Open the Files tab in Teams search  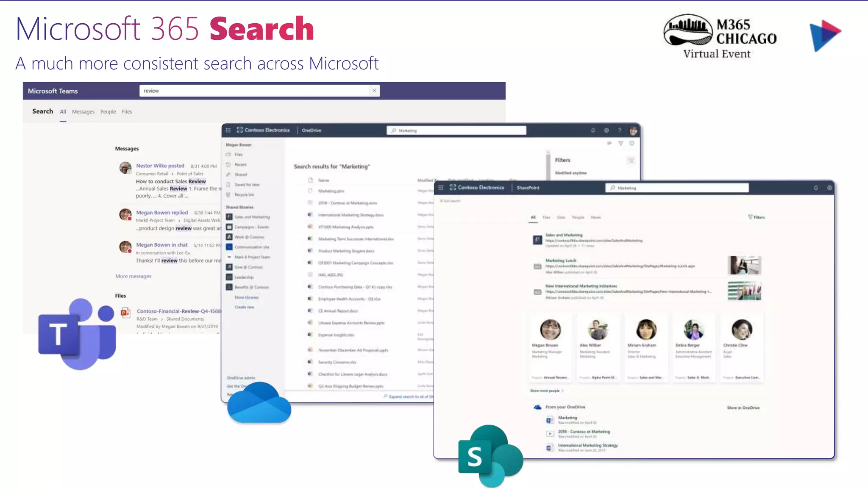point(127,112)
